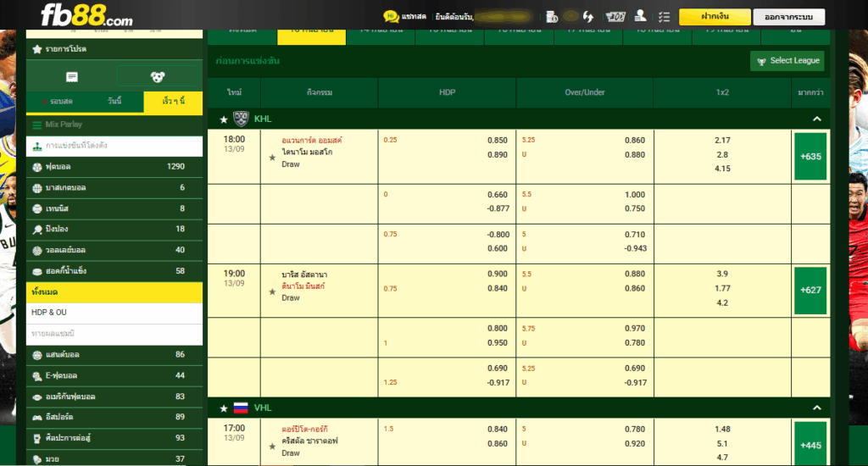Pick handicap odds -0.877
This screenshot has width=868, height=466.
[x=497, y=208]
